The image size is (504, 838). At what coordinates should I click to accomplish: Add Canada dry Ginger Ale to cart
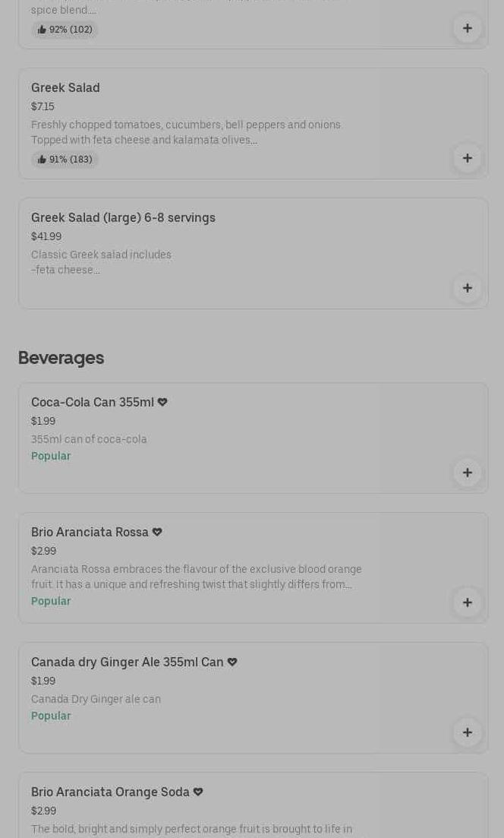[x=467, y=732]
